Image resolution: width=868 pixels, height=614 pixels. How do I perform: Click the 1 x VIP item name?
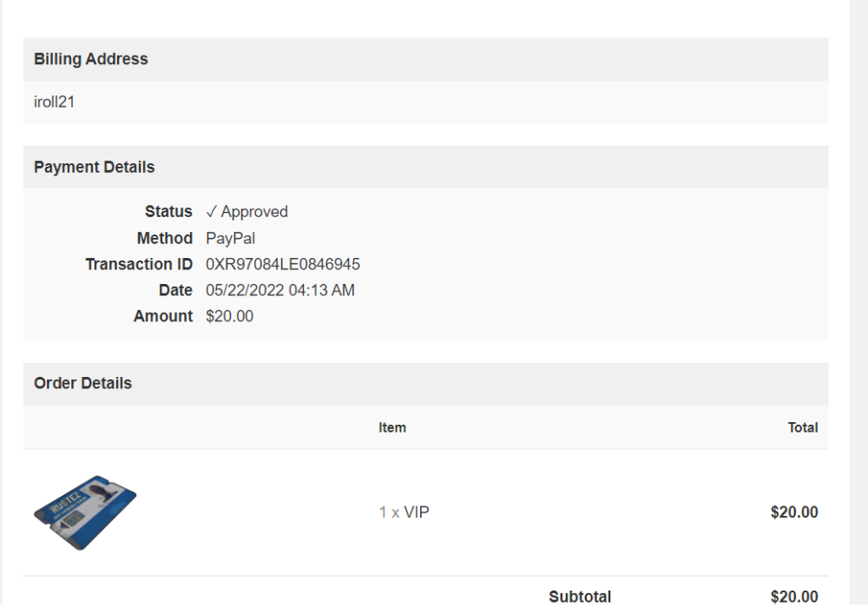coord(404,512)
